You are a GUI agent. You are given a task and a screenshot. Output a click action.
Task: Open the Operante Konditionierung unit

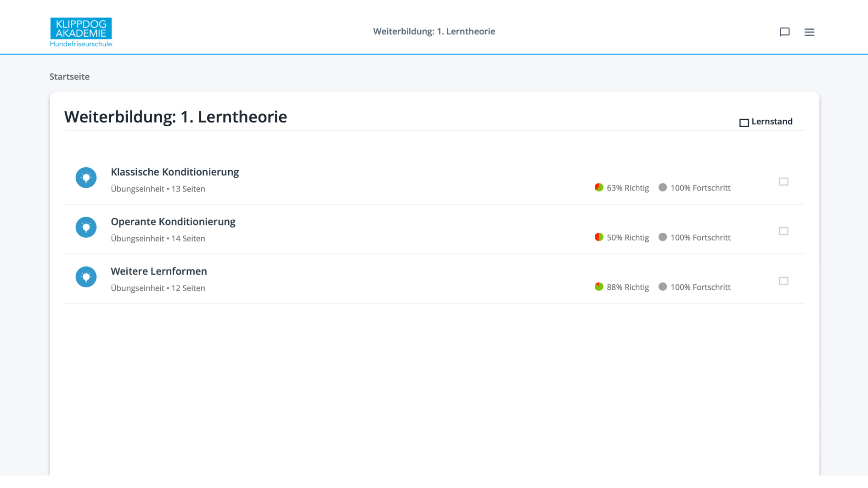[x=173, y=221]
